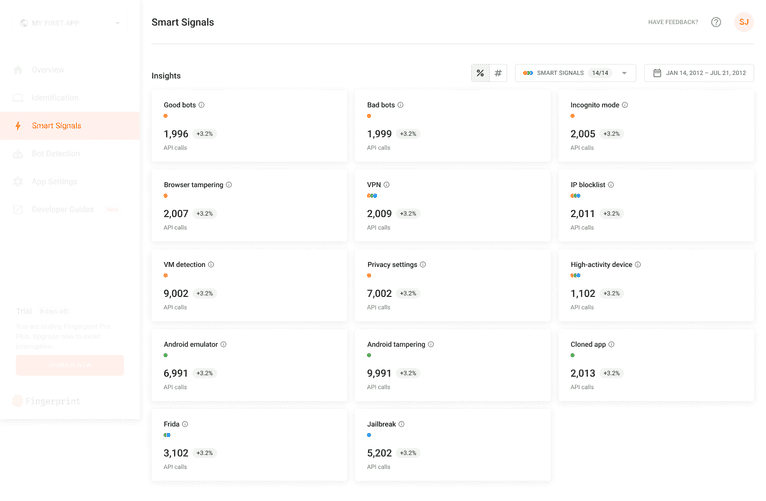766x501 pixels.
Task: Open App Settings in the sidebar
Action: [54, 182]
